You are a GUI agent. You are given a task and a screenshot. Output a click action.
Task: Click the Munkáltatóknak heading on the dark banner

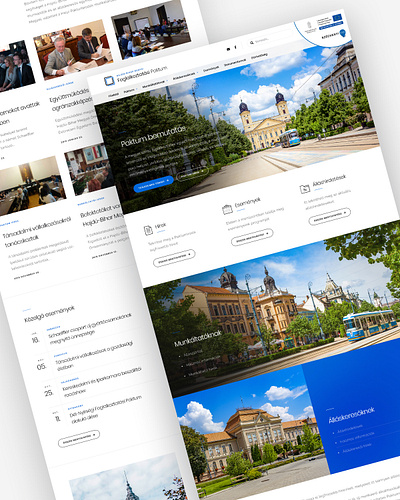(198, 338)
